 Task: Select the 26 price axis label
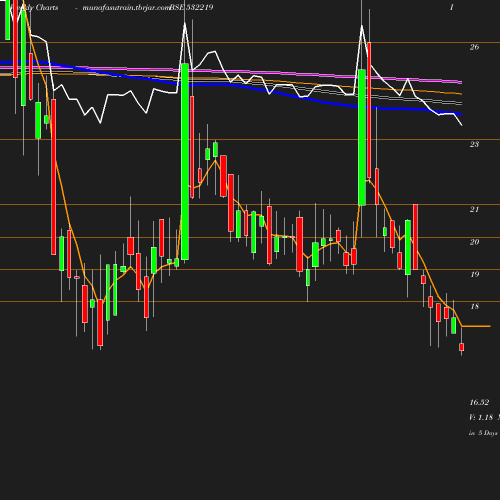point(474,47)
